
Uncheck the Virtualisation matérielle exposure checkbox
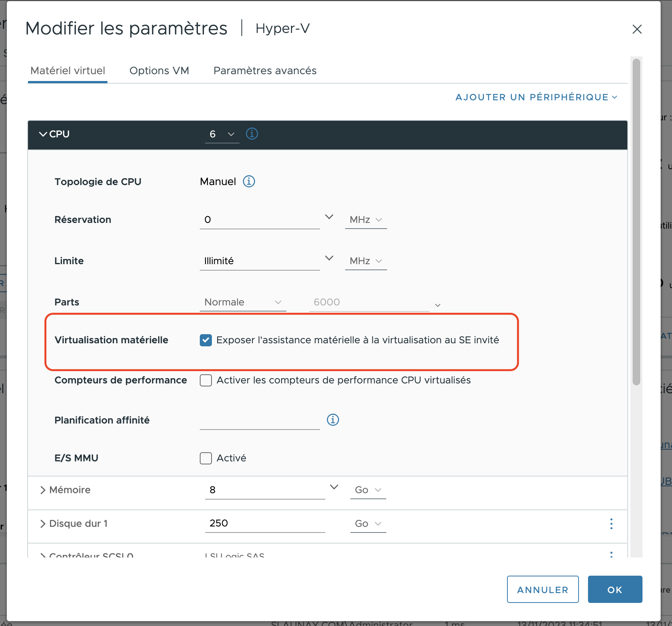tap(206, 340)
